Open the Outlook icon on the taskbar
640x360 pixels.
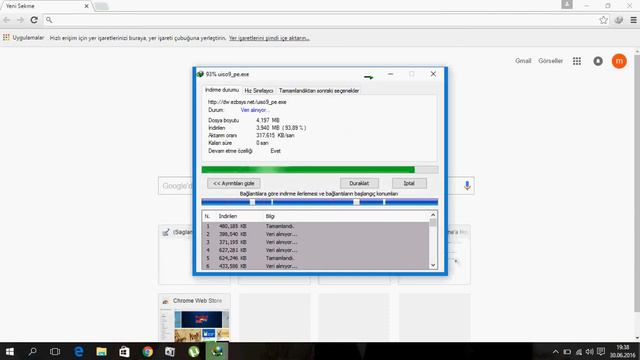point(170,351)
